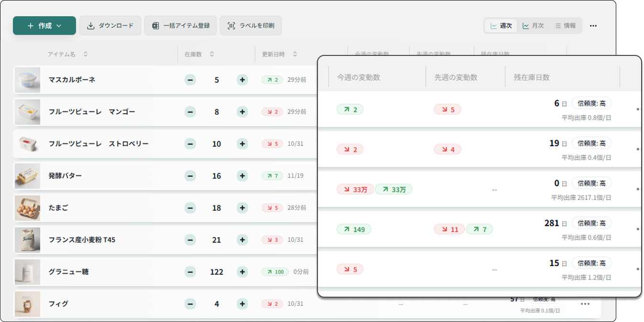Screen dimensions: 644x322
Task: Click the ラベルを印刷 print label button
Action: pyautogui.click(x=251, y=26)
